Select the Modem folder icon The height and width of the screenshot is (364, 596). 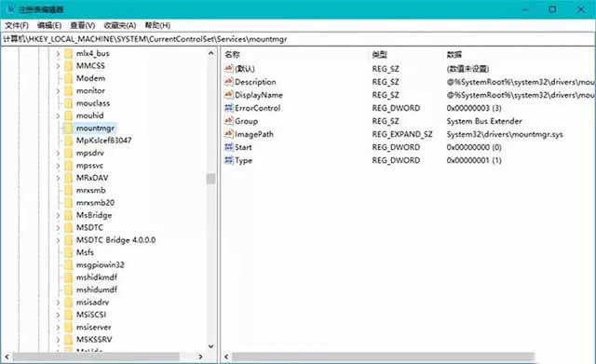tap(68, 78)
